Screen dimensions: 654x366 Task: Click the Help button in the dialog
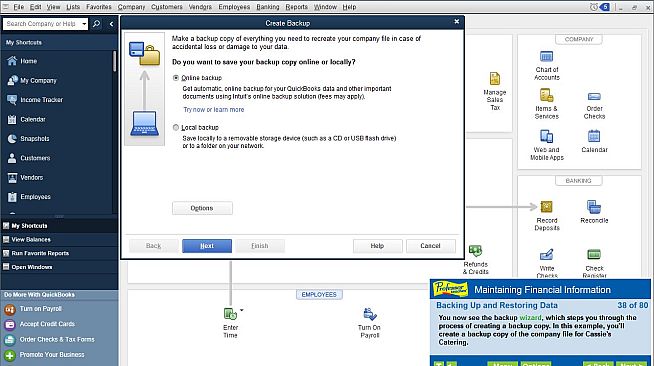377,246
